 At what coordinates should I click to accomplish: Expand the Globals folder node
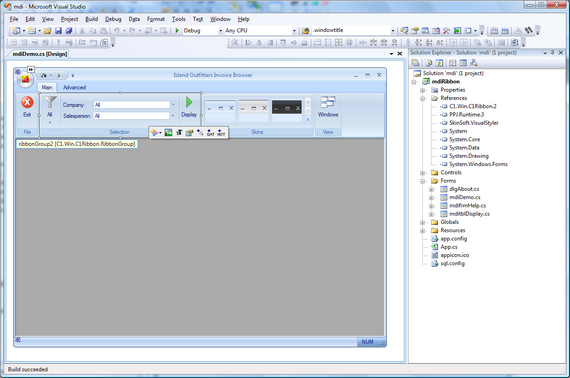(422, 222)
